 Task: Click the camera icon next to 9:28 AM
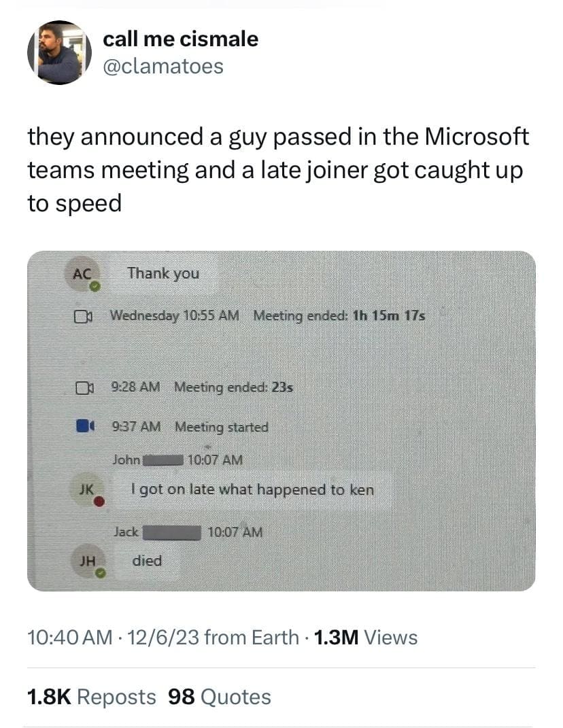[82, 387]
